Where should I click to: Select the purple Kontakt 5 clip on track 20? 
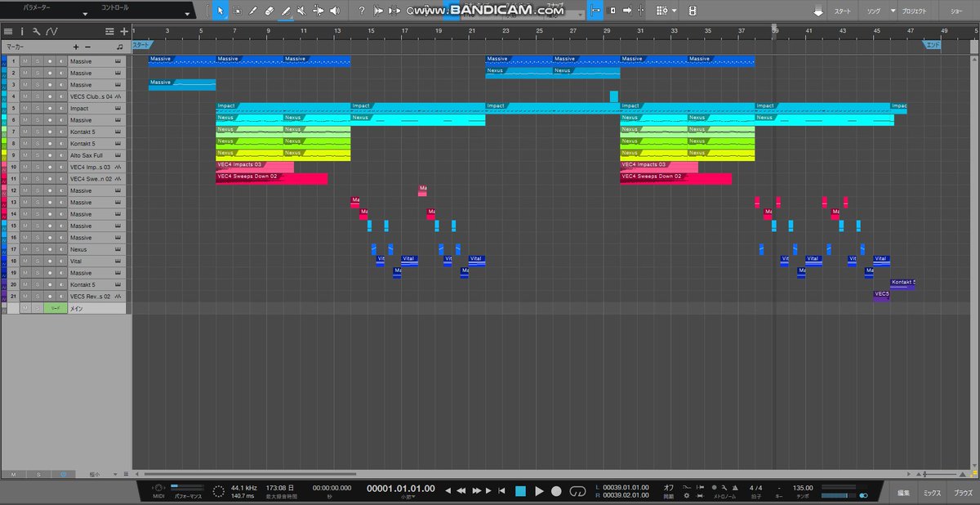(x=902, y=284)
